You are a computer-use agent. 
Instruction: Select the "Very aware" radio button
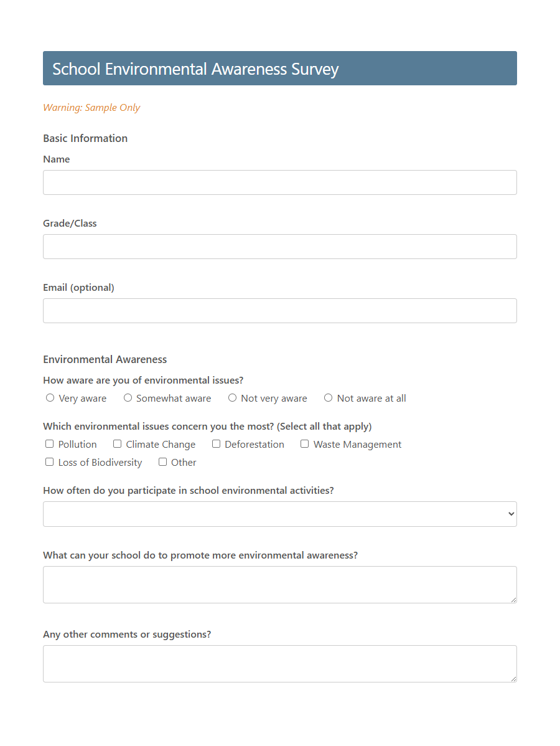[50, 397]
